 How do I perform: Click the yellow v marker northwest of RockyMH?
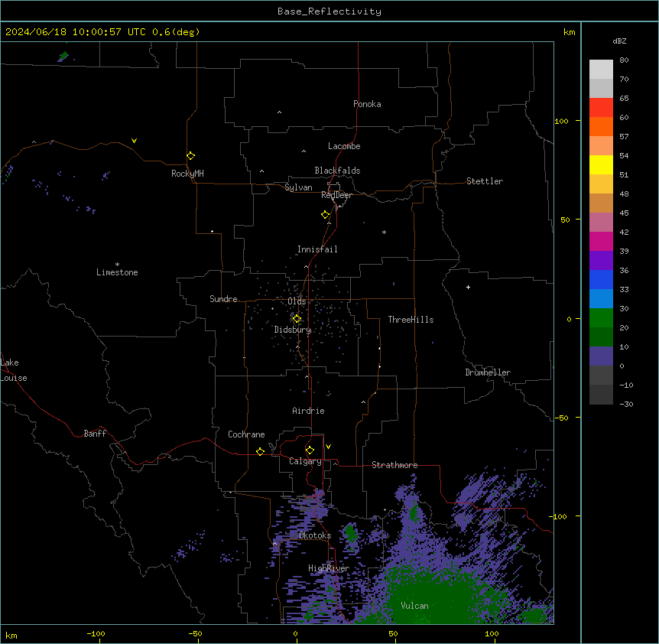click(134, 141)
